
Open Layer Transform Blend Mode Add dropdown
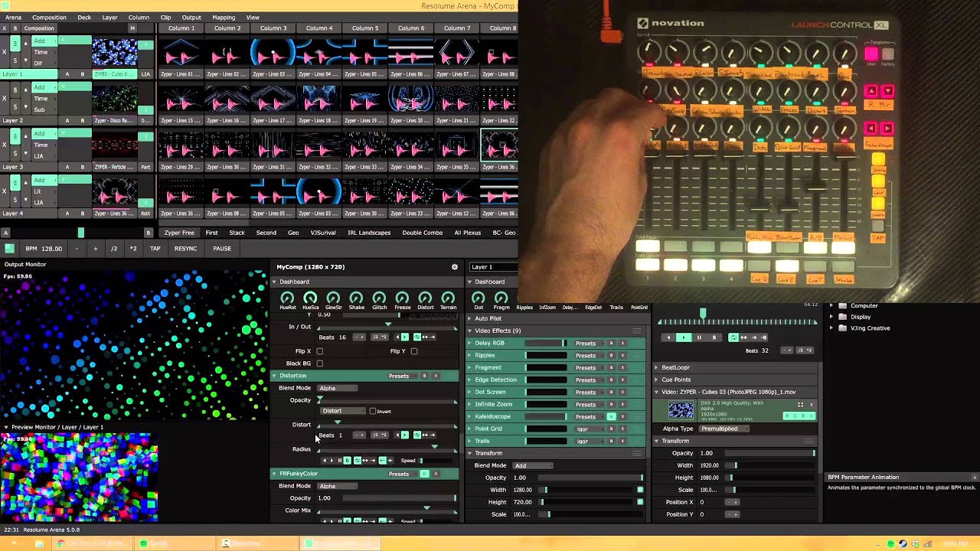(533, 465)
